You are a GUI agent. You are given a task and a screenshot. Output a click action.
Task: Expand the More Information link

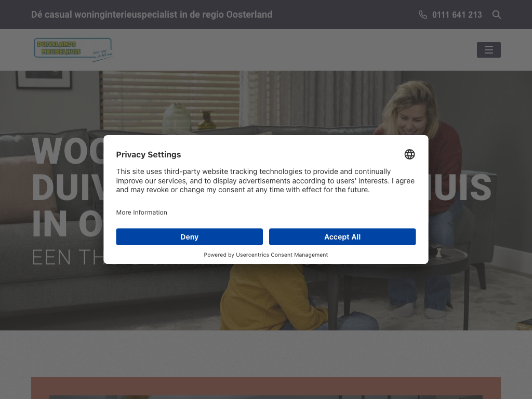141,212
